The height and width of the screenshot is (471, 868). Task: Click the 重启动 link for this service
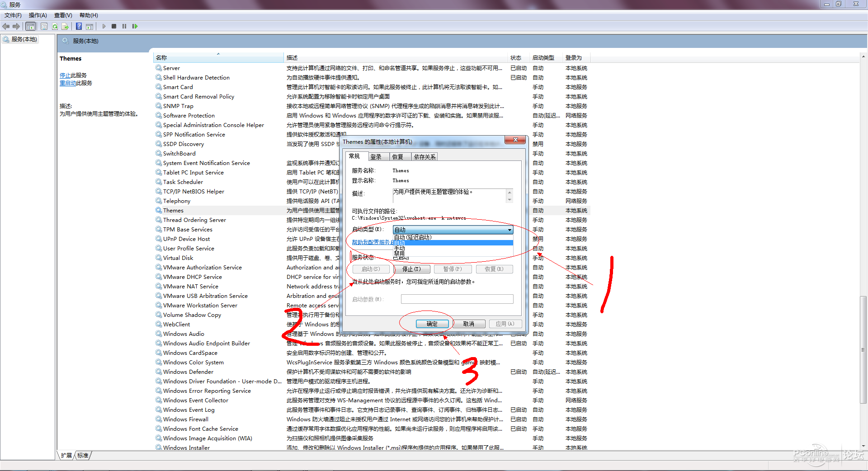(68, 83)
